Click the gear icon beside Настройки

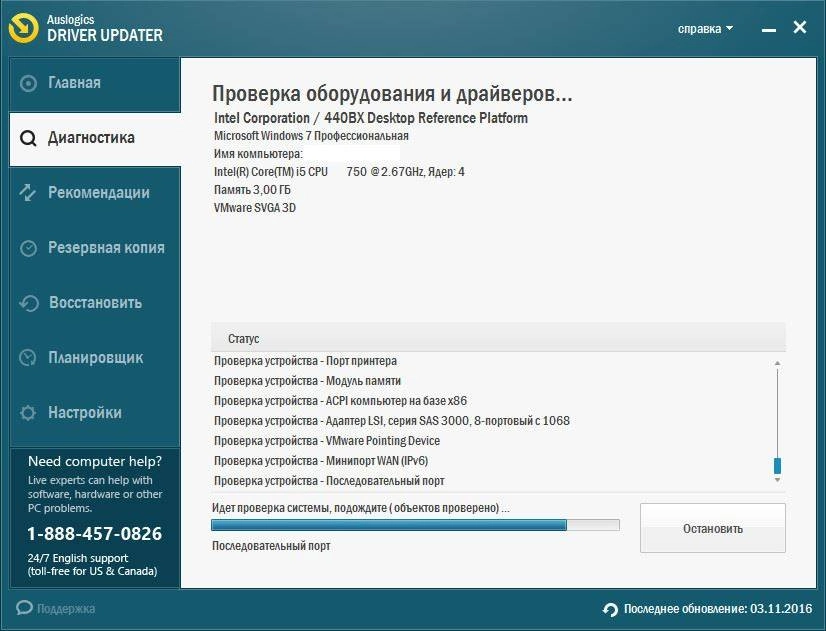click(x=28, y=412)
